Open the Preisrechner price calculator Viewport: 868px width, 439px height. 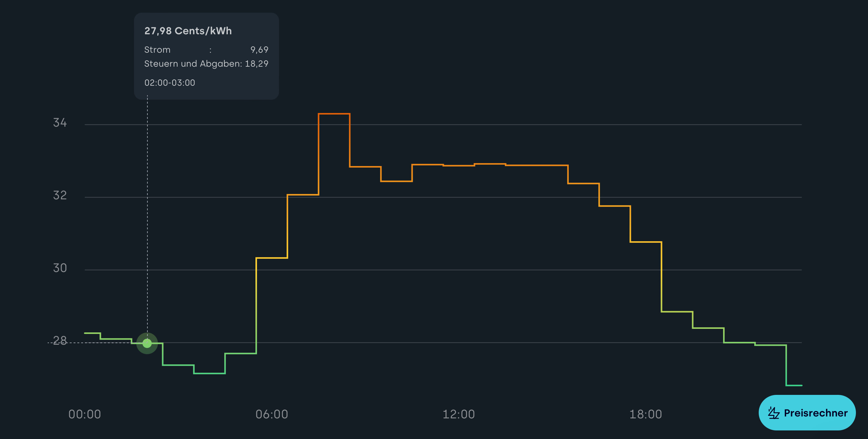tap(807, 412)
